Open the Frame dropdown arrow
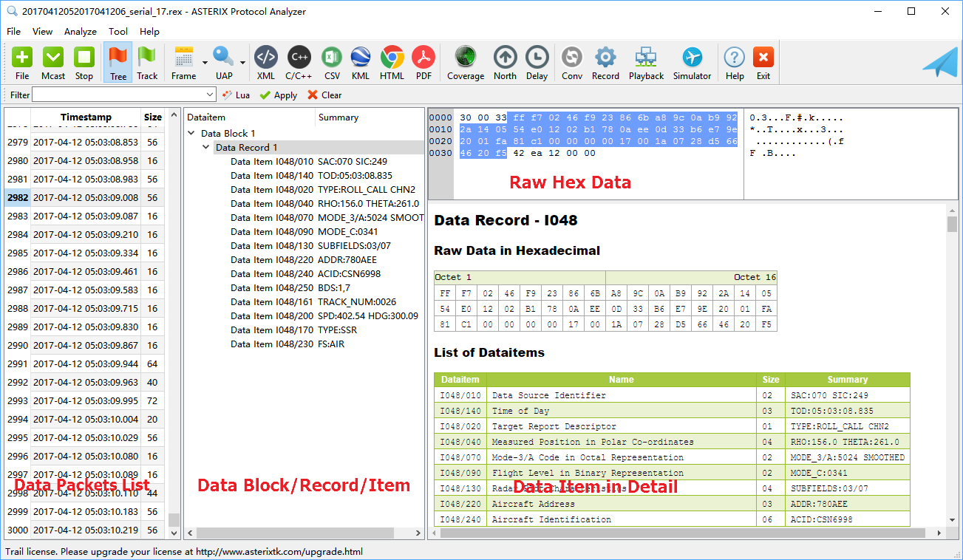The width and height of the screenshot is (963, 560). point(205,62)
